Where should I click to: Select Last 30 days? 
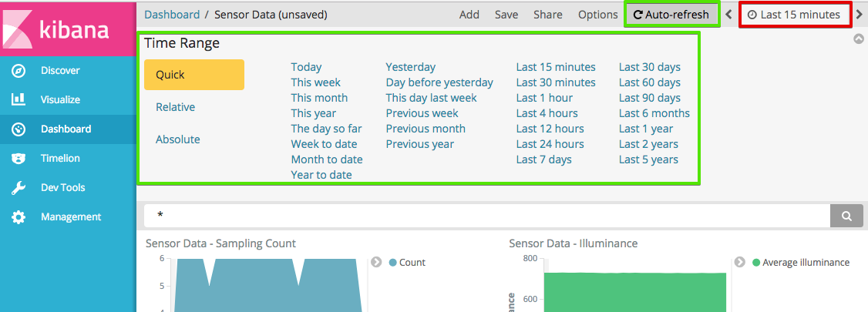click(x=650, y=67)
